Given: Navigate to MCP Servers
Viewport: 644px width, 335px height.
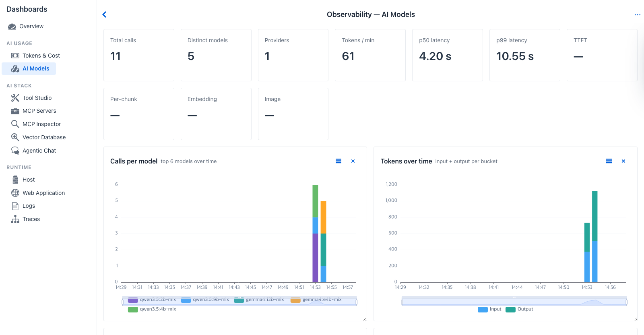Looking at the screenshot, I should (x=39, y=111).
